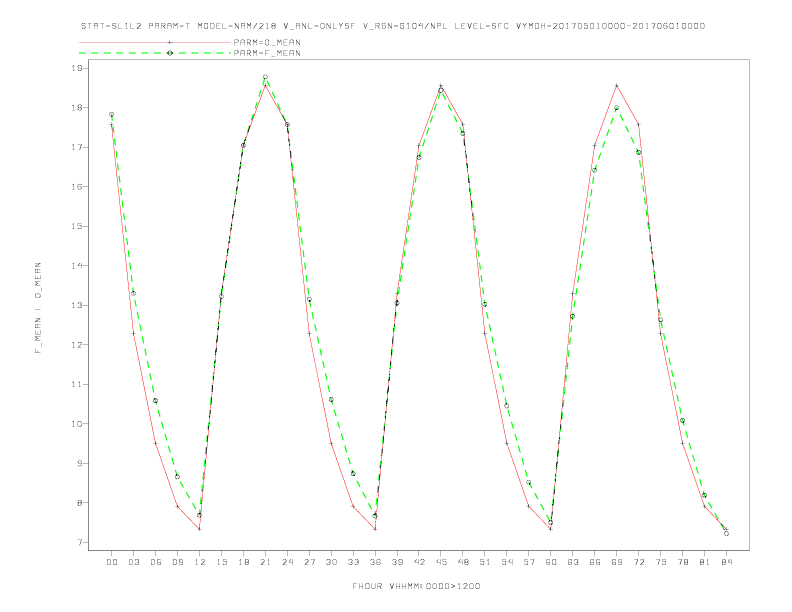Click F_MEAN circle marker at hour 00
This screenshot has width=792, height=612.
click(112, 115)
